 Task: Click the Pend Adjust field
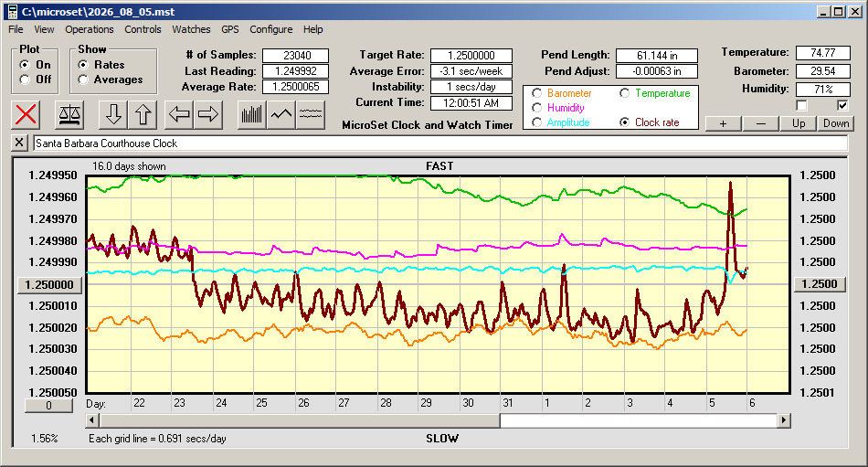[657, 71]
